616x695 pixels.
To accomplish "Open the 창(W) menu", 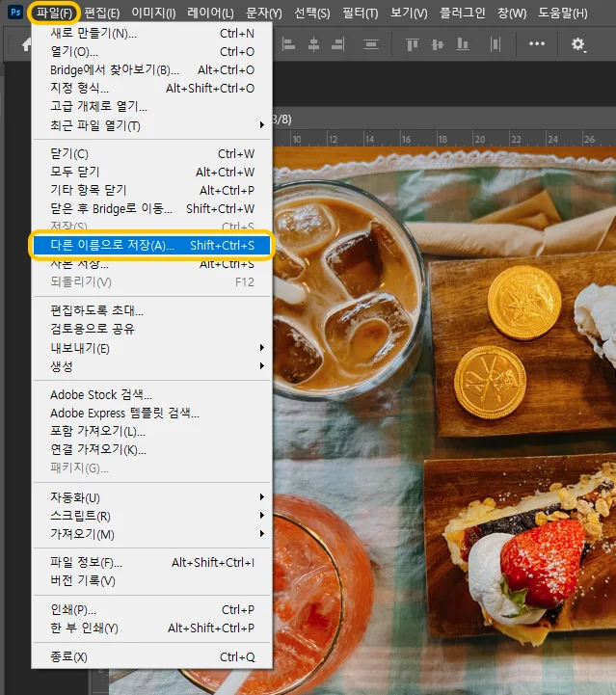I will point(512,13).
